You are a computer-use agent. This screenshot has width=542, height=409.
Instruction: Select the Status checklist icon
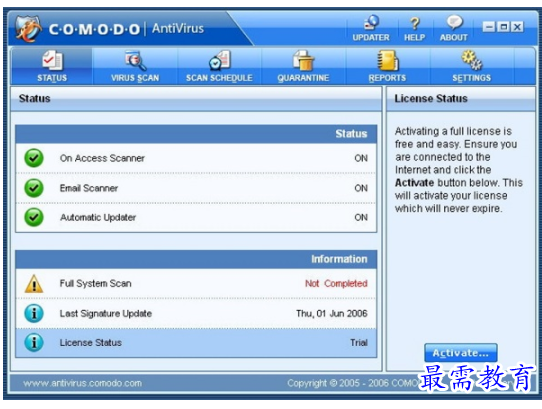click(53, 60)
